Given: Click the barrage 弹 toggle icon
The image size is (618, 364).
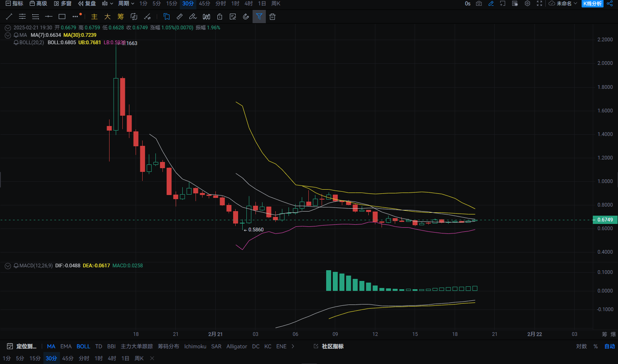Looking at the screenshot, I should click(x=515, y=3).
